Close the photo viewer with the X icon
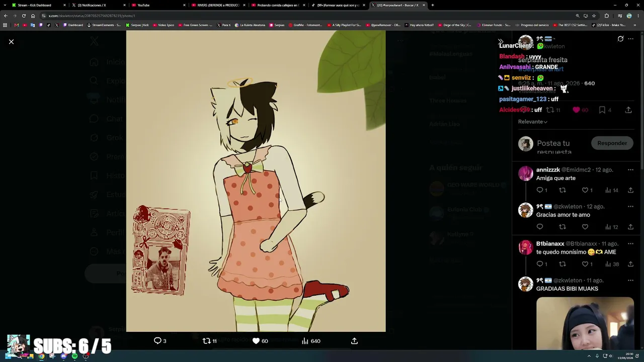This screenshot has width=644, height=362. coord(11,42)
